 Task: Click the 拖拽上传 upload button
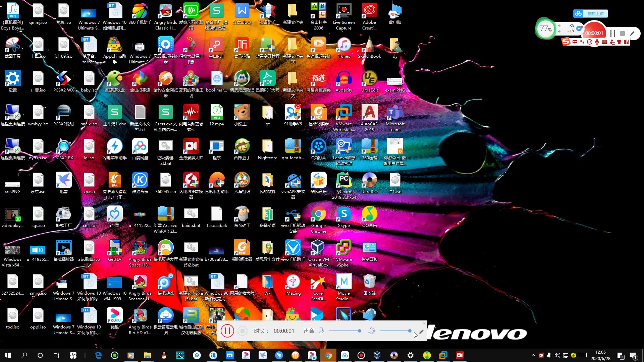[591, 13]
